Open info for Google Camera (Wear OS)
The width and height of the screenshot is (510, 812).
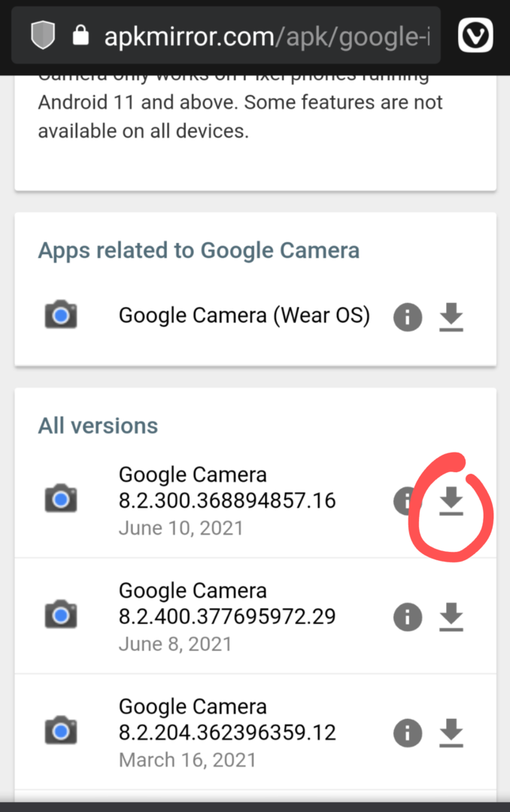pos(408,317)
